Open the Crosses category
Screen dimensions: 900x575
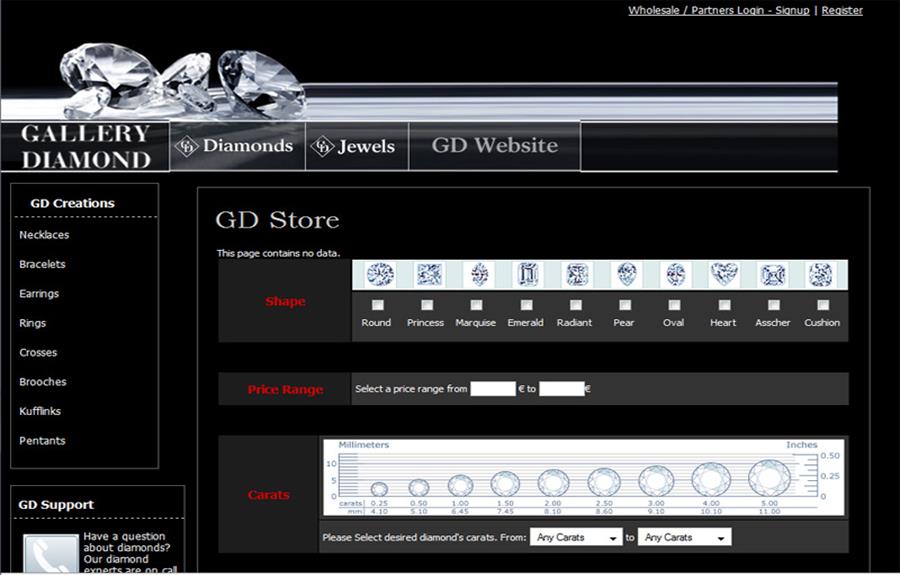coord(38,352)
